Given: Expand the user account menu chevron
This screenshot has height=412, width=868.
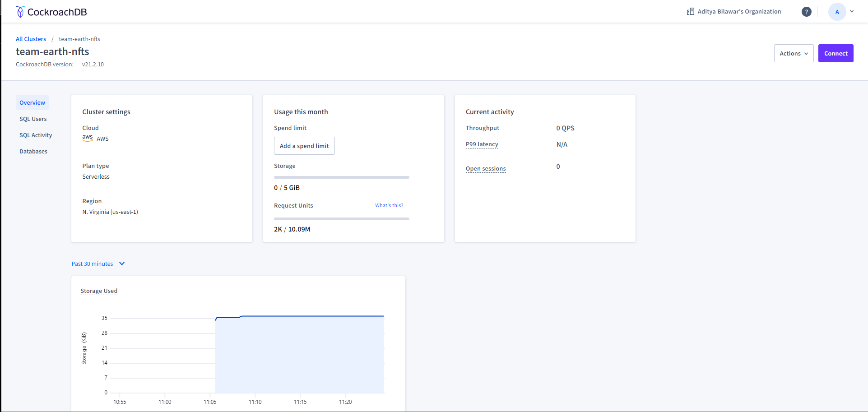Looking at the screenshot, I should [852, 12].
